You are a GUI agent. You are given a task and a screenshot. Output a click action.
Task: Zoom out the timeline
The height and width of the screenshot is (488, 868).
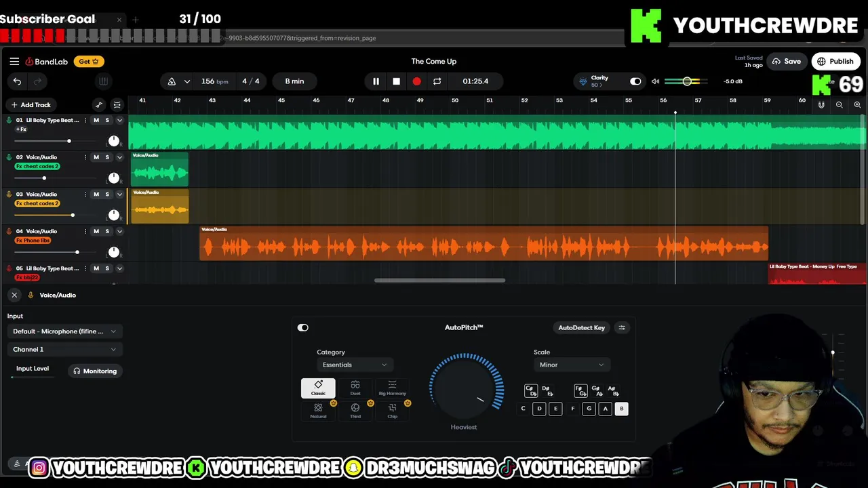(840, 105)
